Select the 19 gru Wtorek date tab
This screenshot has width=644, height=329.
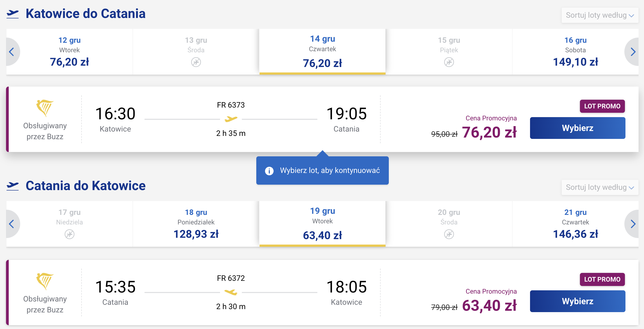[x=323, y=224]
